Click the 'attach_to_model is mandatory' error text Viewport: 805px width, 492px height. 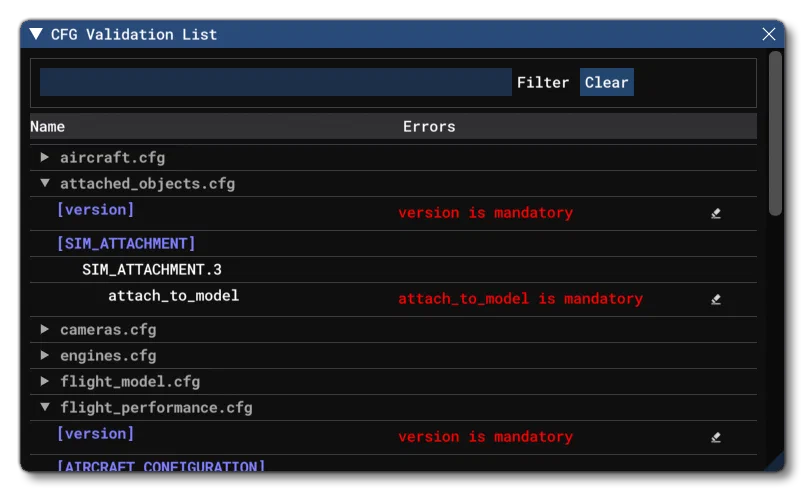(521, 299)
